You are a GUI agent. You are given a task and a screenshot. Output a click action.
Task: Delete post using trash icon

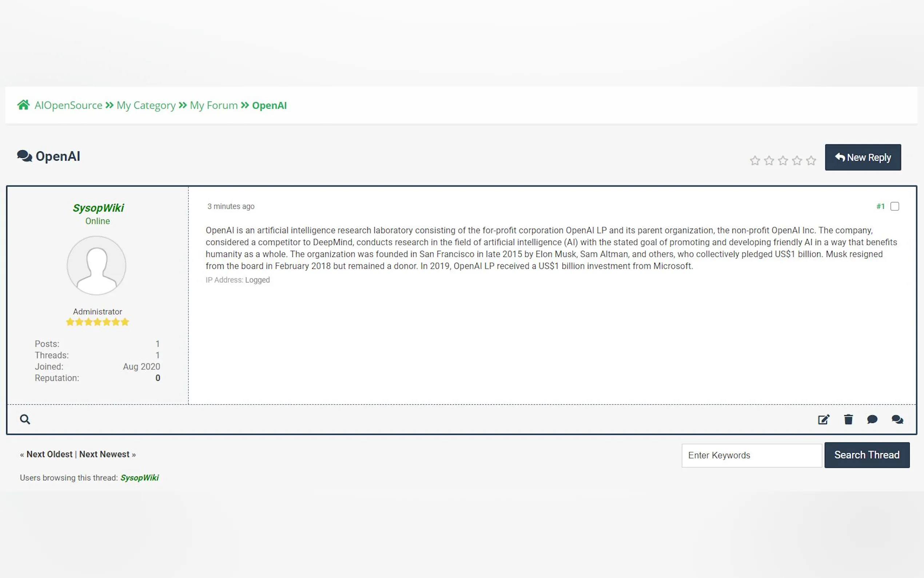848,419
